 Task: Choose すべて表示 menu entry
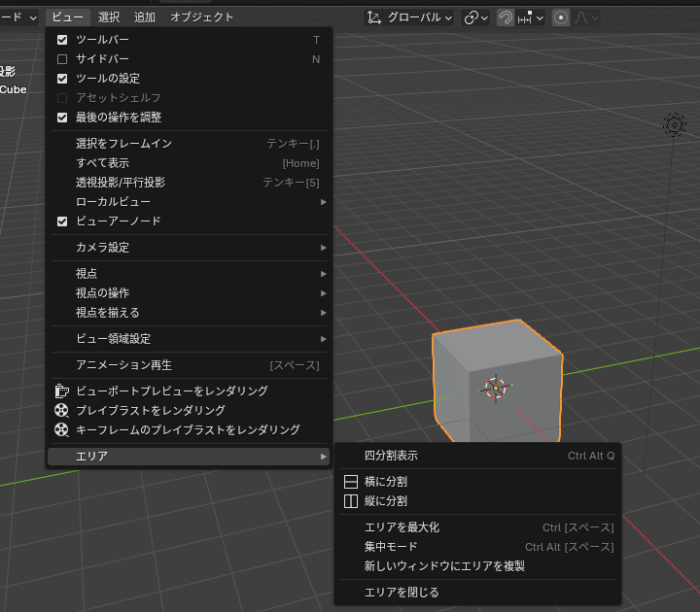click(x=189, y=163)
